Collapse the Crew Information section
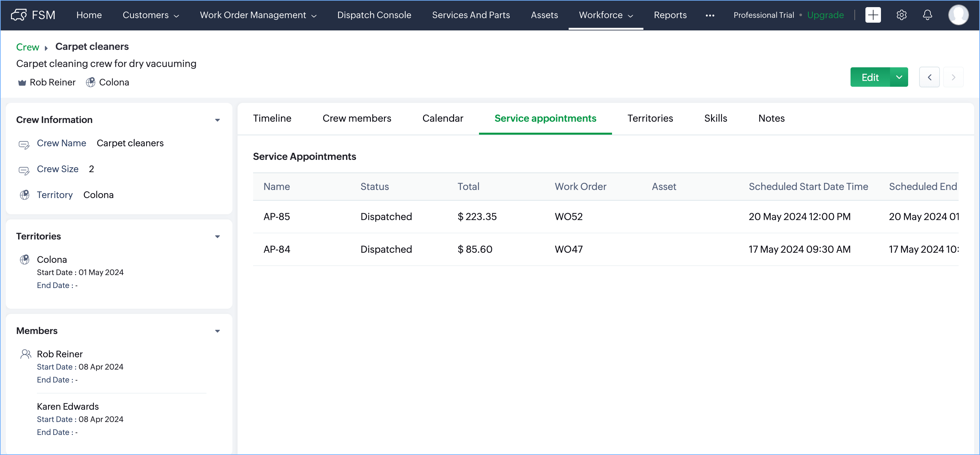The width and height of the screenshot is (980, 455). tap(217, 120)
